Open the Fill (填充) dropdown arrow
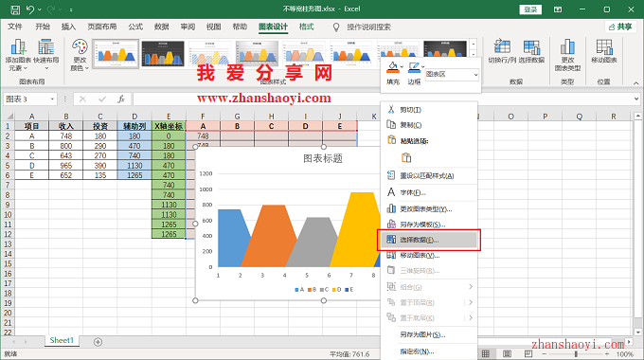The height and width of the screenshot is (360, 644). [402, 66]
